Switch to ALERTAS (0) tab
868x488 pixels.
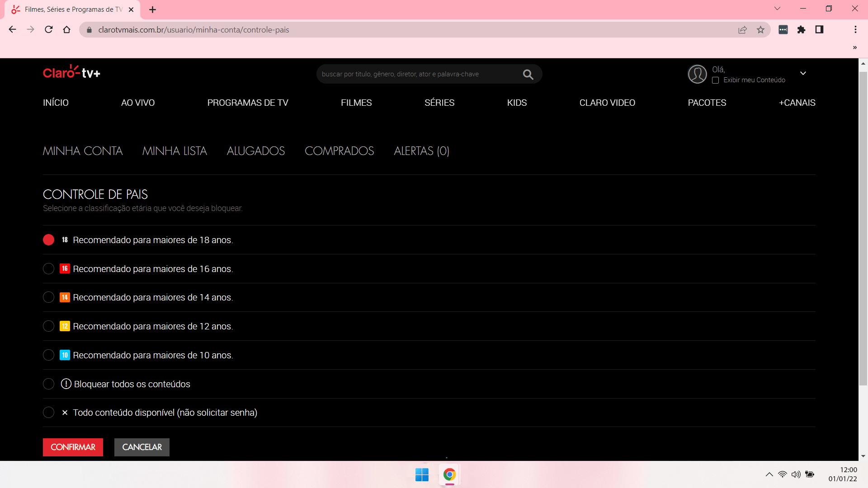pos(422,151)
